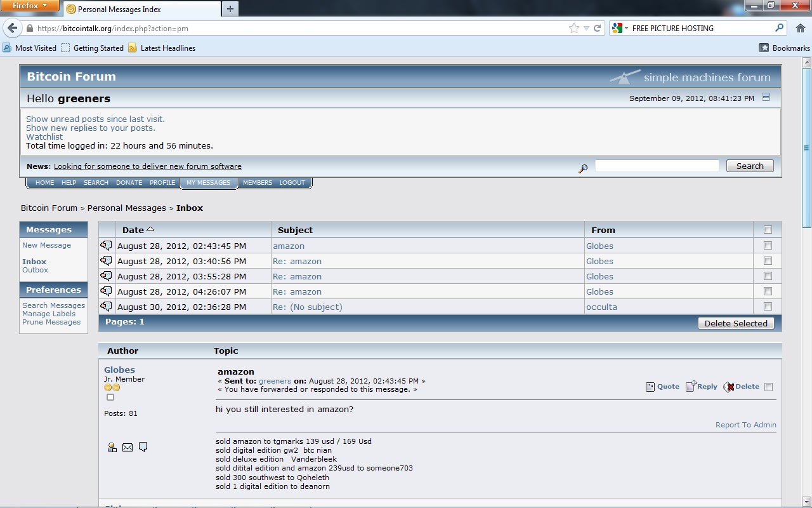812x508 pixels.
Task: Open the Most Visited bookmarks folder
Action: pyautogui.click(x=29, y=48)
